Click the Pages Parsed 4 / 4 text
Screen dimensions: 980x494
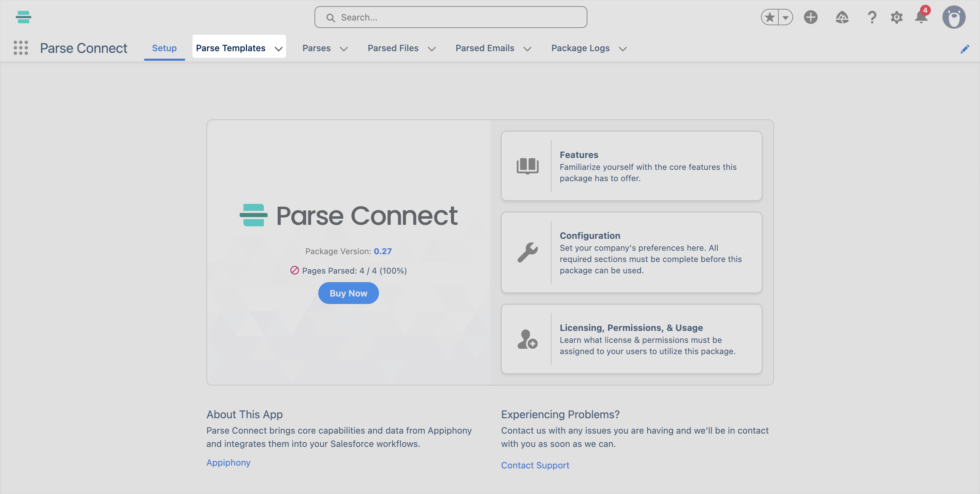pos(354,270)
